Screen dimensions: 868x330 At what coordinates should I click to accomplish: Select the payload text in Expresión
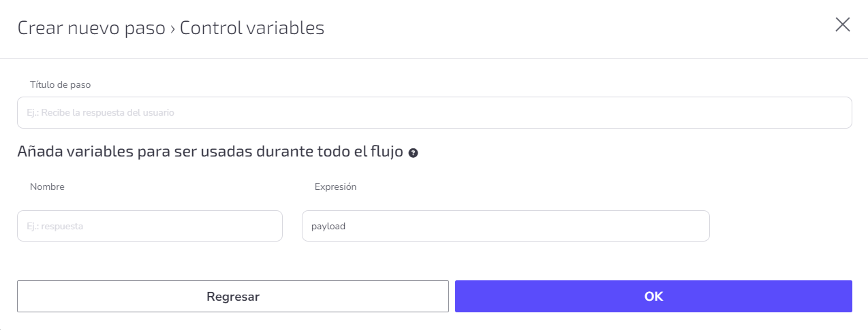point(328,227)
